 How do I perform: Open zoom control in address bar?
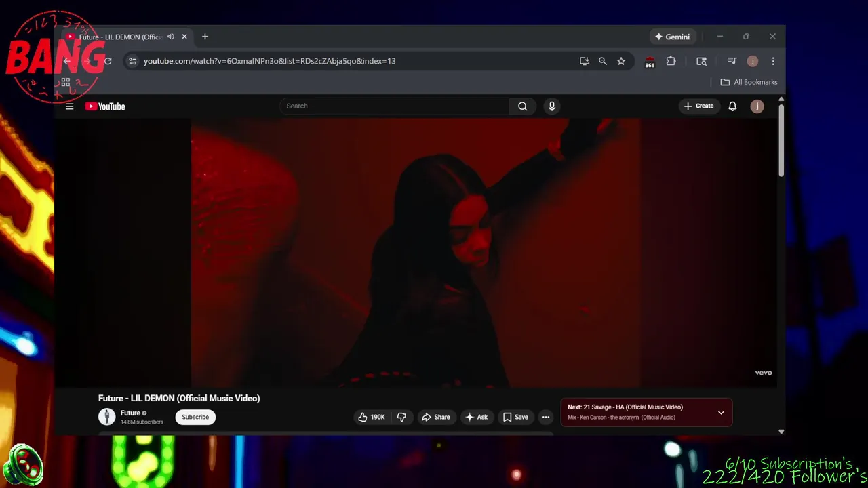[603, 61]
